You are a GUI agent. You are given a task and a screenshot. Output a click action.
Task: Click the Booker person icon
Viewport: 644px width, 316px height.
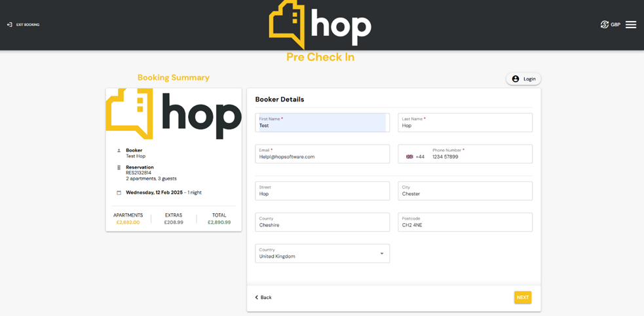pyautogui.click(x=119, y=150)
